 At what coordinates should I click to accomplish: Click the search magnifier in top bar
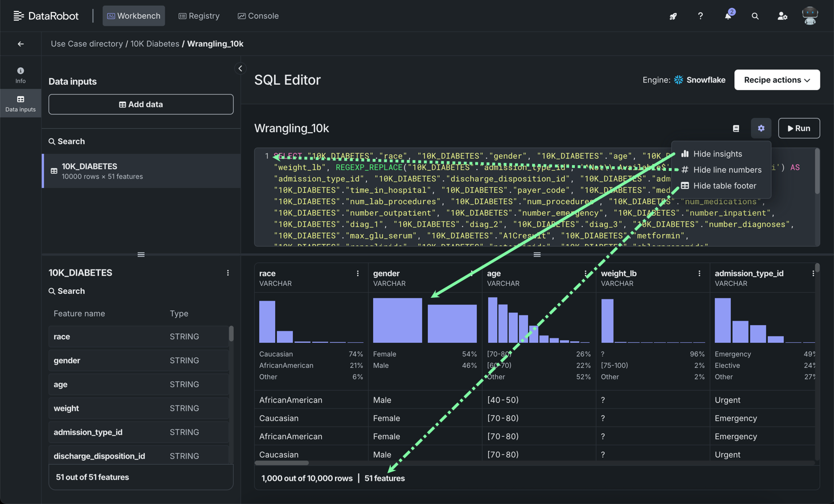point(755,16)
